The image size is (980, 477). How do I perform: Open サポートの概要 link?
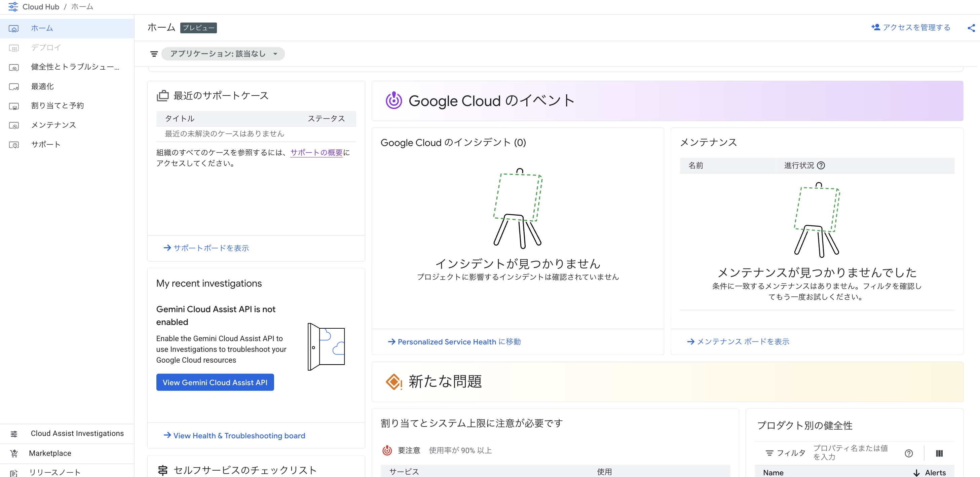pos(316,152)
